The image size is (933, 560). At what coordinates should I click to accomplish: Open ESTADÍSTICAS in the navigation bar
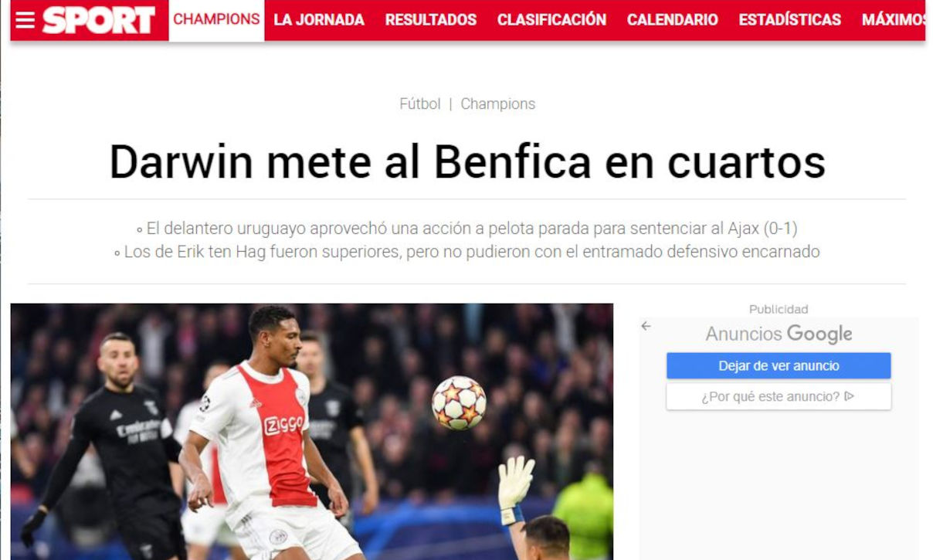pyautogui.click(x=789, y=20)
